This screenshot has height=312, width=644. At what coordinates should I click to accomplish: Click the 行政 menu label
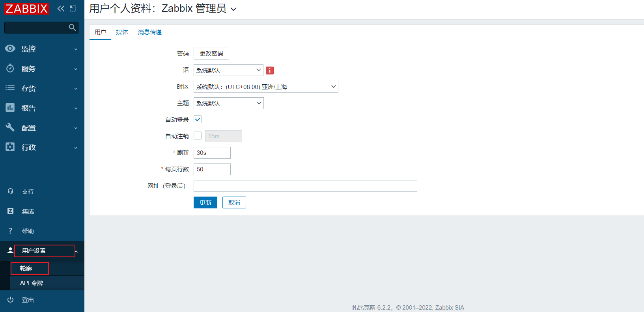click(x=28, y=147)
